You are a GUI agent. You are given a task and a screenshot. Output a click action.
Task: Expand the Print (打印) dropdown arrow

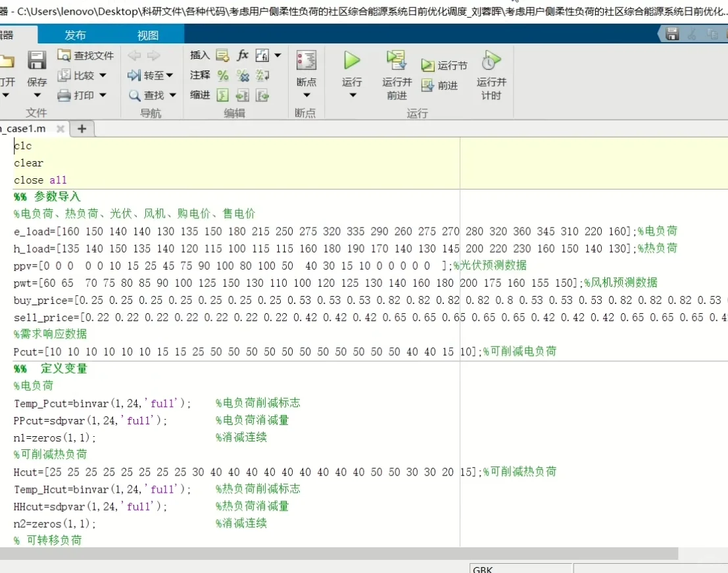click(103, 95)
